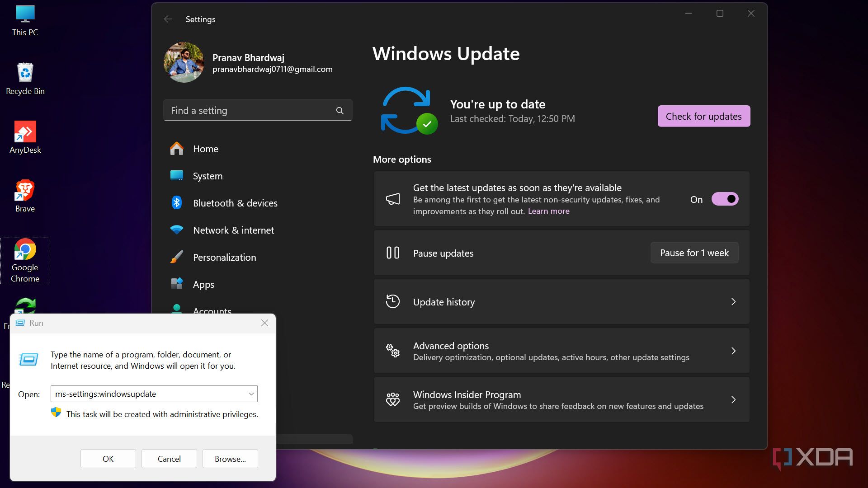Open Network & internet category
Screen dimensions: 868x488
pyautogui.click(x=258, y=230)
